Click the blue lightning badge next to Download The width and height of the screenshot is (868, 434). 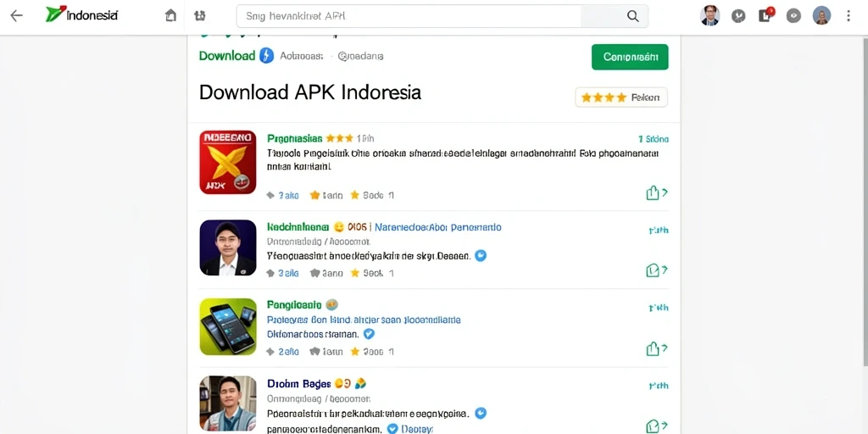click(267, 55)
